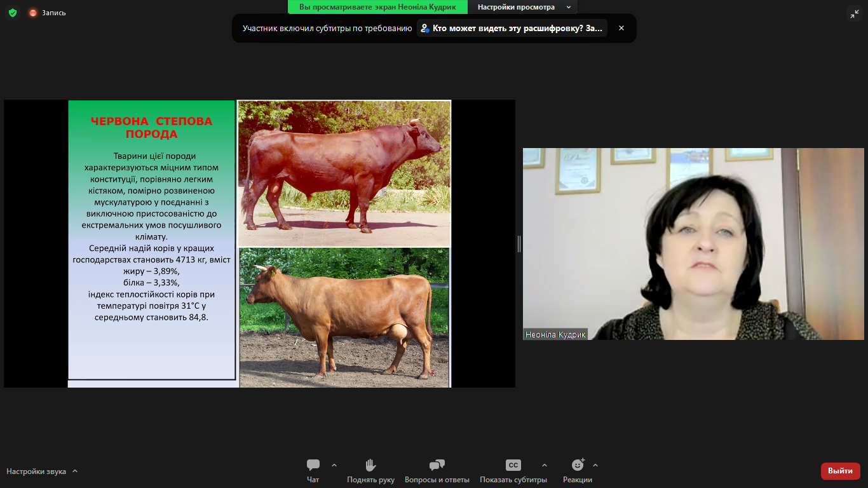The image size is (868, 488).
Task: Click the notification text 'Участник включил субтитры по требованию'
Action: coord(327,28)
